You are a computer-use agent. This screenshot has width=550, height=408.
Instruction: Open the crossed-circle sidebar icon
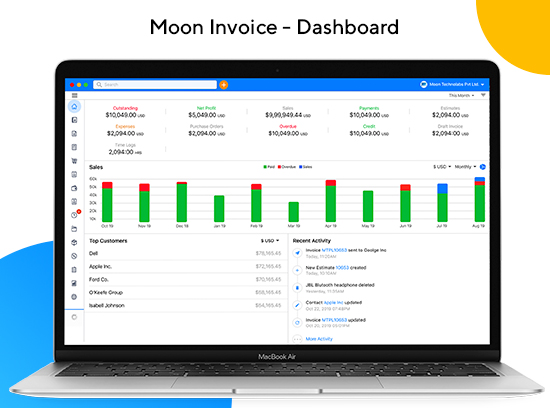74,256
